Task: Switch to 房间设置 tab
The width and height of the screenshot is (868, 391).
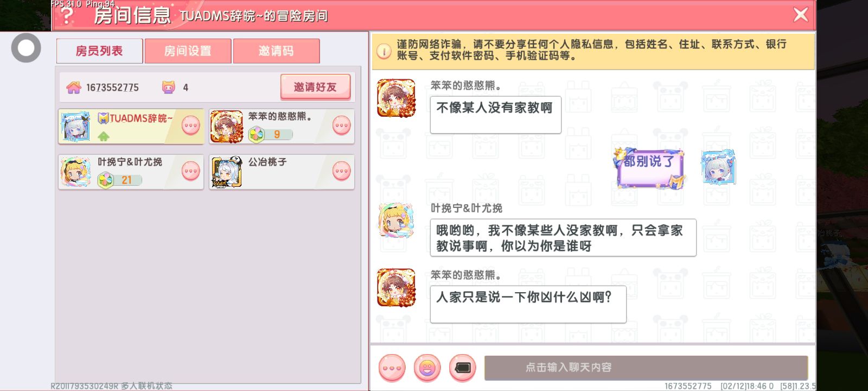Action: [188, 51]
